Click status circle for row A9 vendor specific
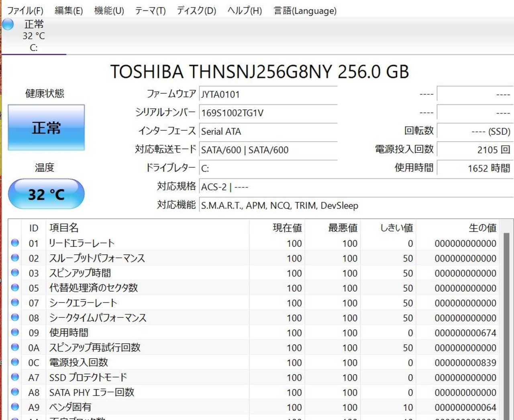514x420 pixels. [15, 407]
